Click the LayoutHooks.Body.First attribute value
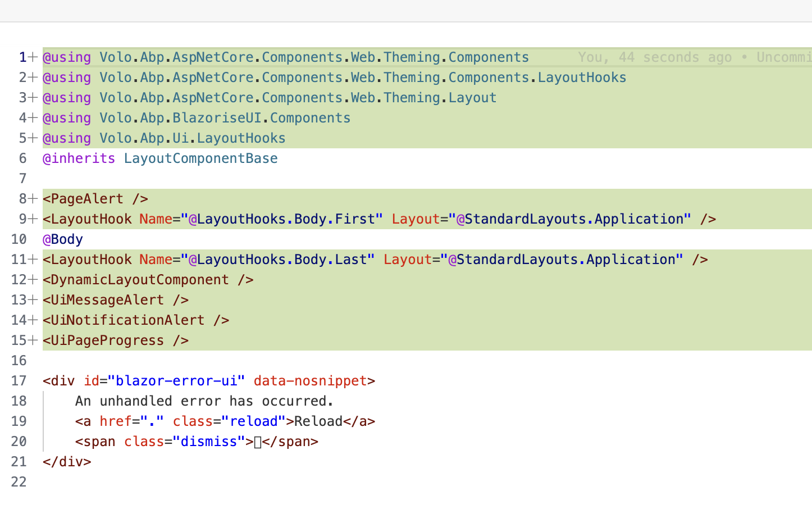 pos(285,219)
